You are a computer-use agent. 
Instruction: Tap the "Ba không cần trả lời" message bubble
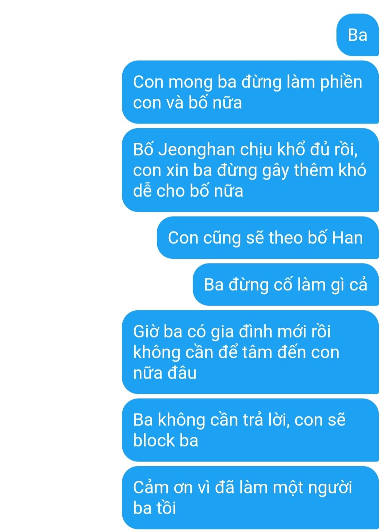[250, 430]
